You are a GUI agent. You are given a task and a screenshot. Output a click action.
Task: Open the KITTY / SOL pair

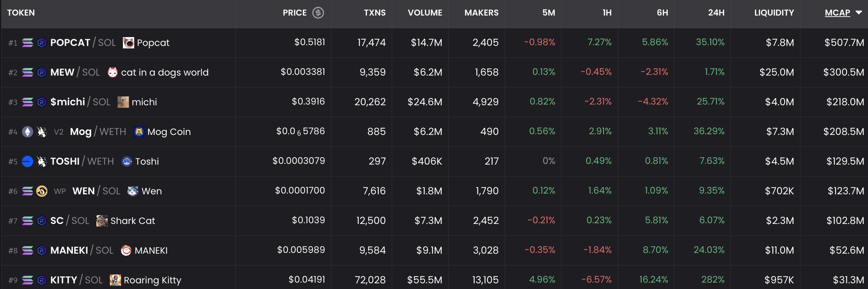[x=77, y=280]
